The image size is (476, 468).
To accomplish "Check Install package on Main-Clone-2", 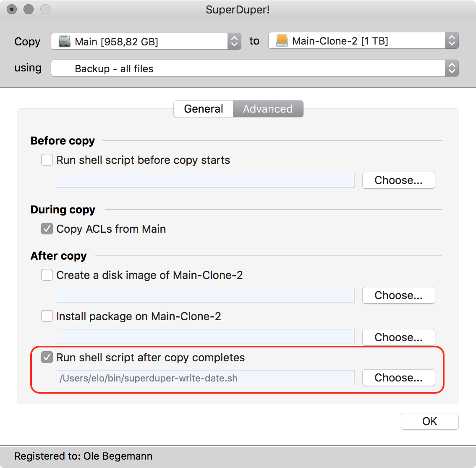I will (x=47, y=316).
